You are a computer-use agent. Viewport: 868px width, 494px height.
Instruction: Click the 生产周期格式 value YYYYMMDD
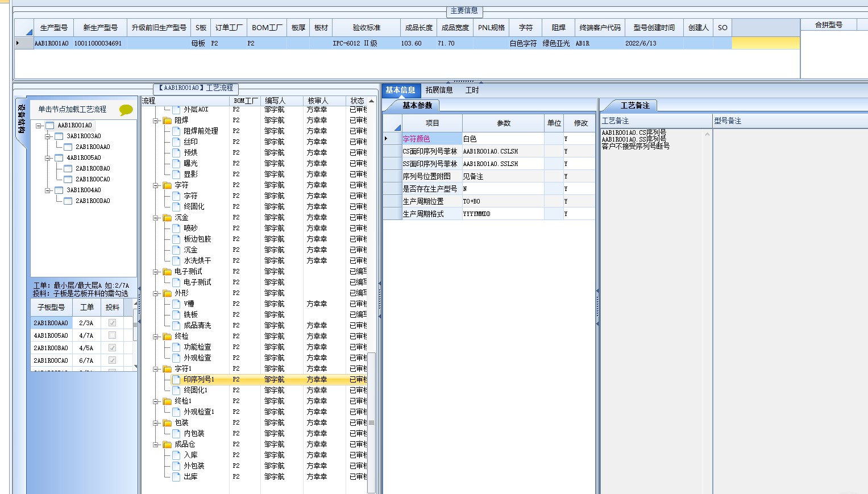(x=503, y=214)
